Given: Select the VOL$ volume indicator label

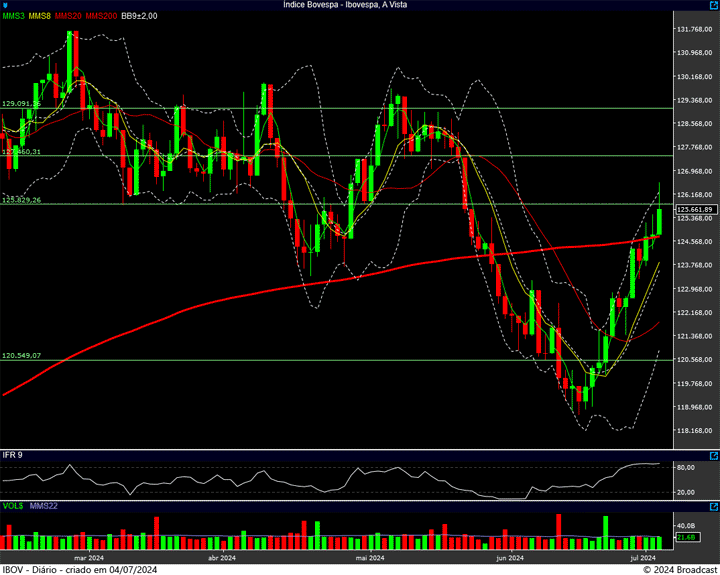Looking at the screenshot, I should pyautogui.click(x=12, y=507).
